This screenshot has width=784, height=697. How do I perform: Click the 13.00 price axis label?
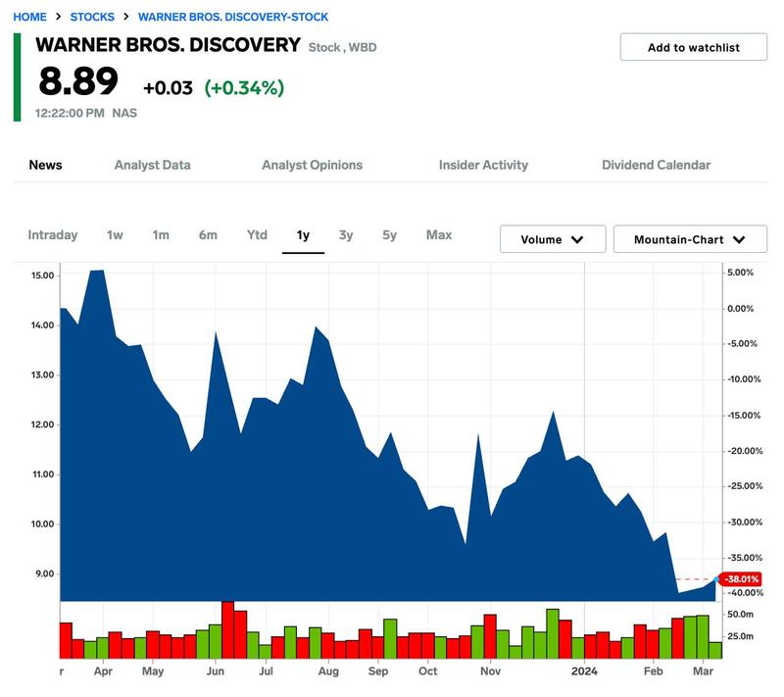42,375
